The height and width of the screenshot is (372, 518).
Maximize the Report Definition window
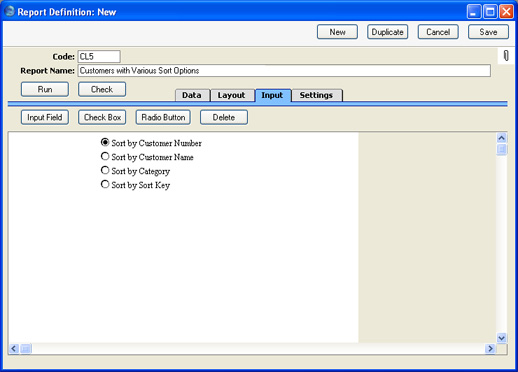pyautogui.click(x=490, y=12)
